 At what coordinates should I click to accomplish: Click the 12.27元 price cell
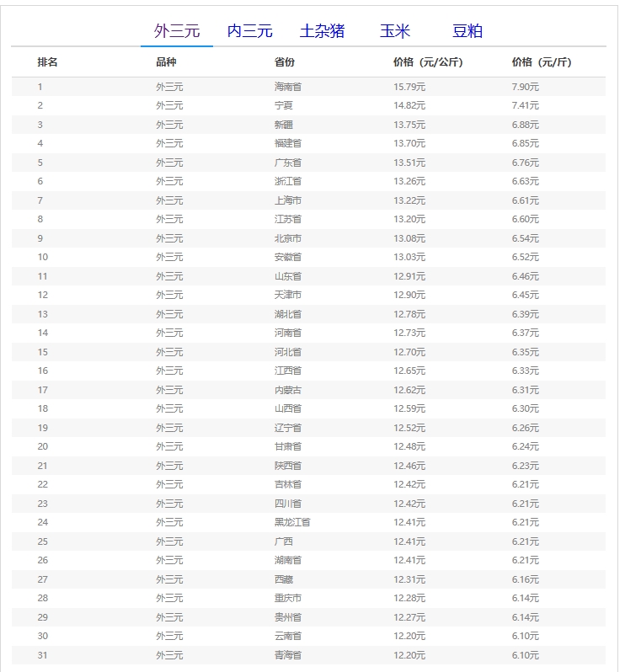[x=409, y=617]
